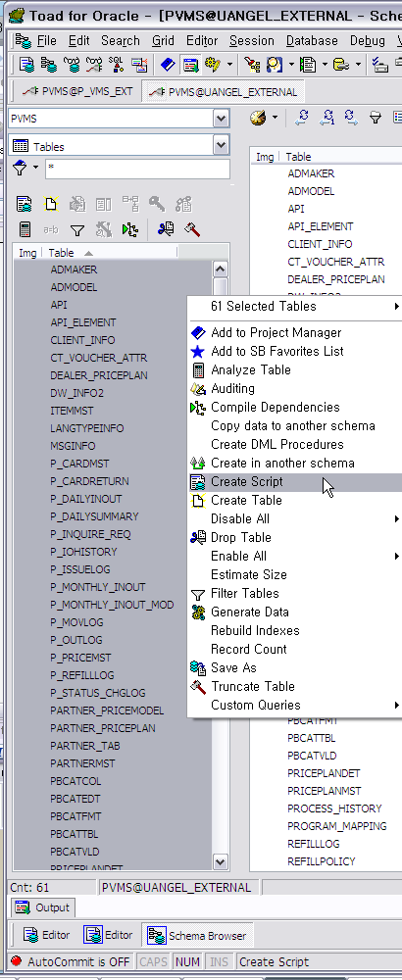The height and width of the screenshot is (980, 402).
Task: Click the Compile Dependencies toolbar icon
Action: 130,229
